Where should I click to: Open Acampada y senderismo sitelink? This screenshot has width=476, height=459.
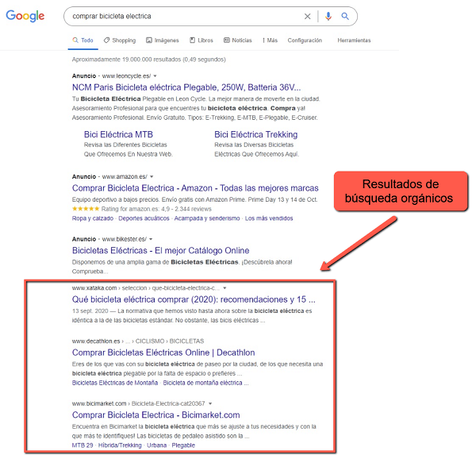[207, 218]
